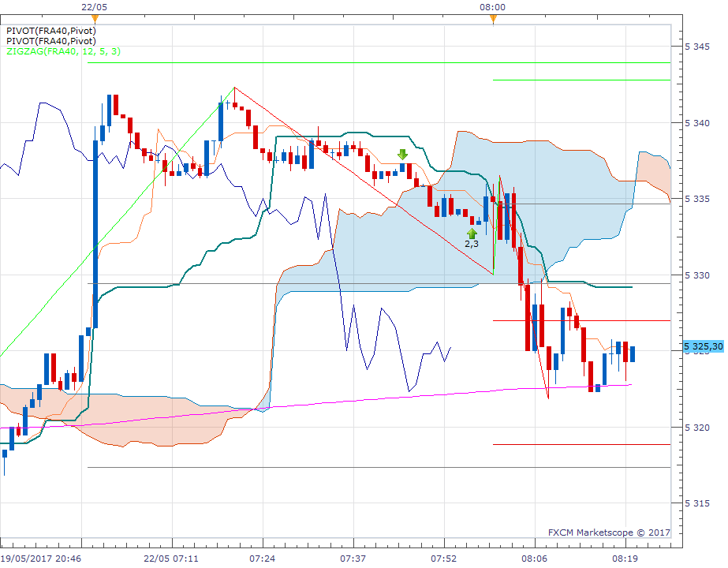Select the topmost PIVOT(FRA40,Pivot) indicator label
Image resolution: width=728 pixels, height=568 pixels.
click(51, 31)
